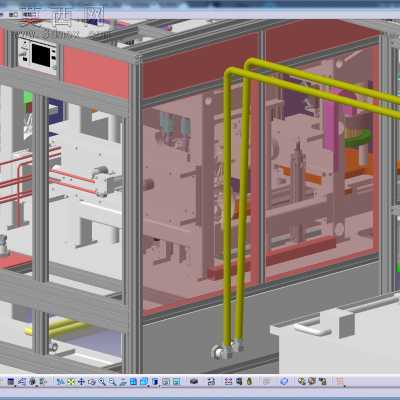Select the yellow pipe running down the enclosure
The height and width of the screenshot is (400, 400).
[x=227, y=207]
